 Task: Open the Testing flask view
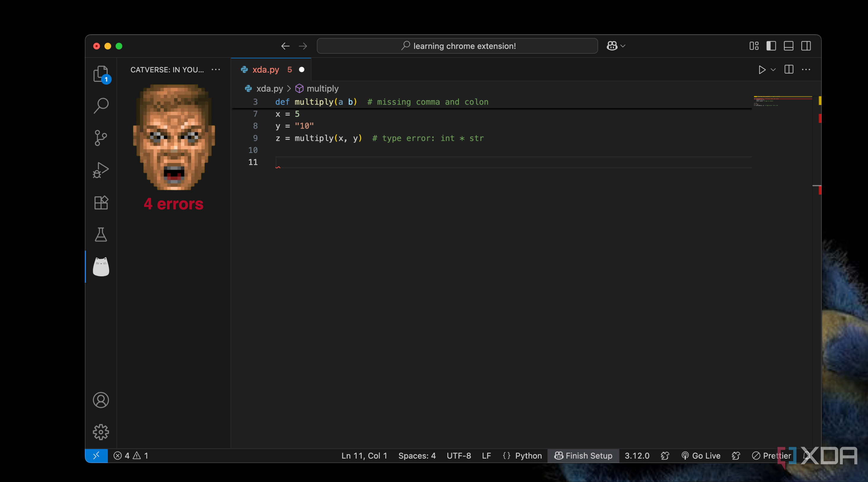pos(101,234)
